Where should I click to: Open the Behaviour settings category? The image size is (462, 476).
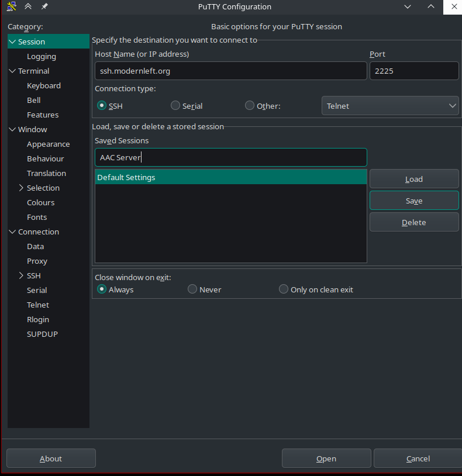tap(46, 159)
